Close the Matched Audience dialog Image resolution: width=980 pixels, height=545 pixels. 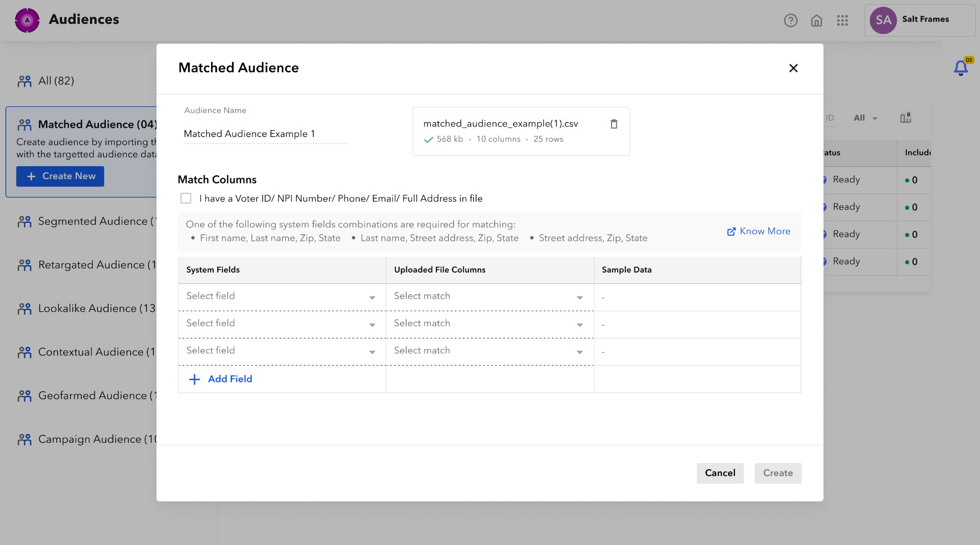click(793, 68)
